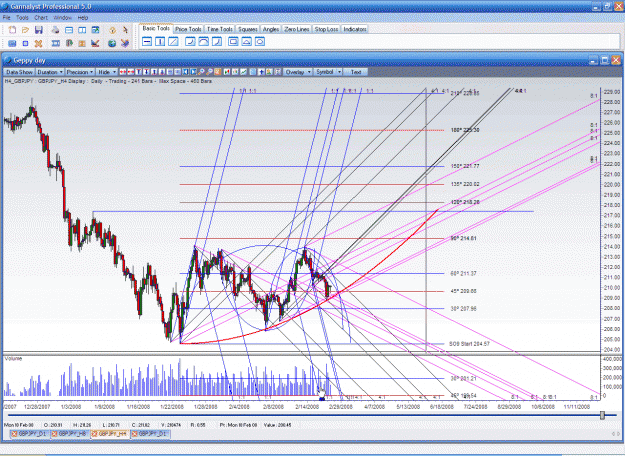The height and width of the screenshot is (456, 625).
Task: Click the Data Show button
Action: click(19, 72)
